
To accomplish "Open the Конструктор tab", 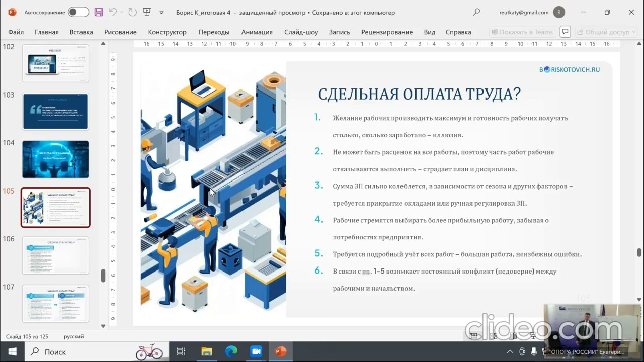I will (x=168, y=32).
